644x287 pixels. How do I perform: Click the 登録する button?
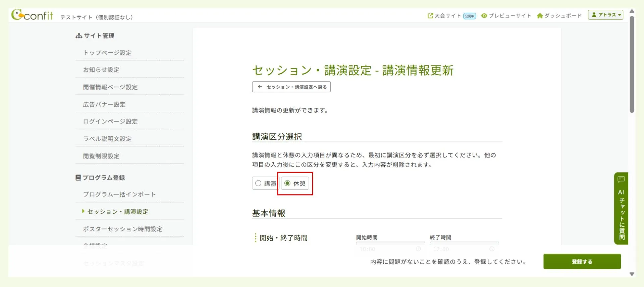pos(582,261)
